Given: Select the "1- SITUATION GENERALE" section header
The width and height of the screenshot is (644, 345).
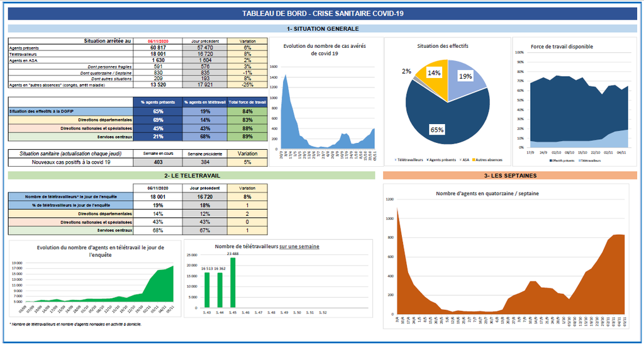Looking at the screenshot, I should pyautogui.click(x=322, y=29).
